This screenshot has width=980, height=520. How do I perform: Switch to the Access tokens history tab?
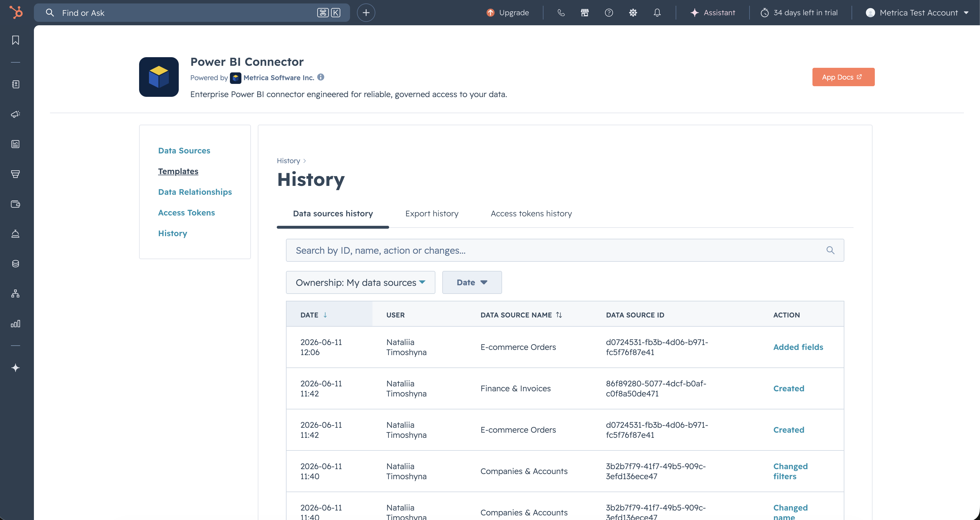pyautogui.click(x=531, y=214)
